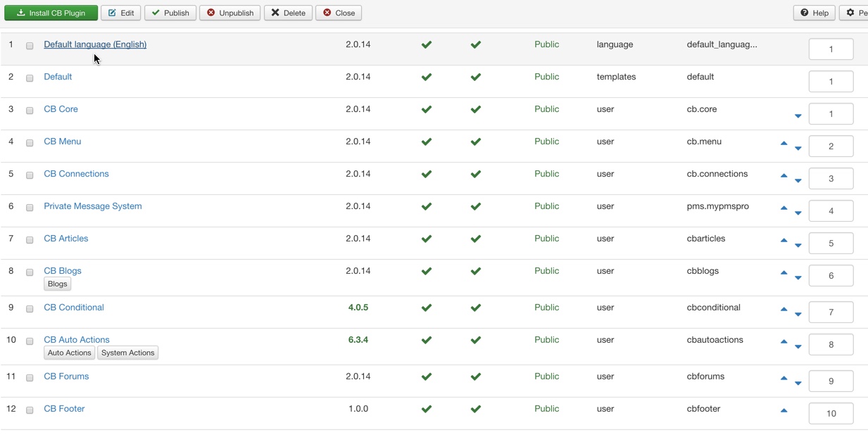
Task: Open the CB Forums plugin
Action: pyautogui.click(x=66, y=377)
